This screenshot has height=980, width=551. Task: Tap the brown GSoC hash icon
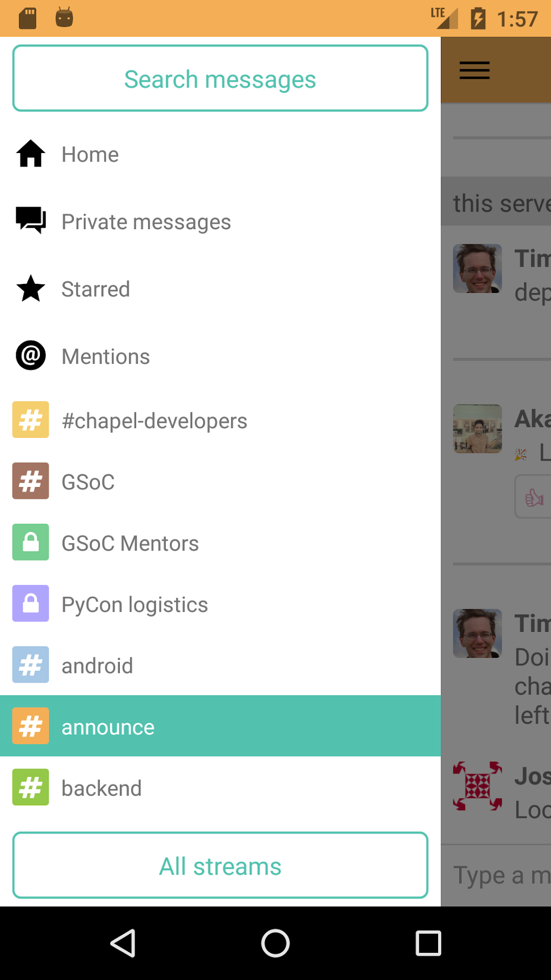pos(31,481)
